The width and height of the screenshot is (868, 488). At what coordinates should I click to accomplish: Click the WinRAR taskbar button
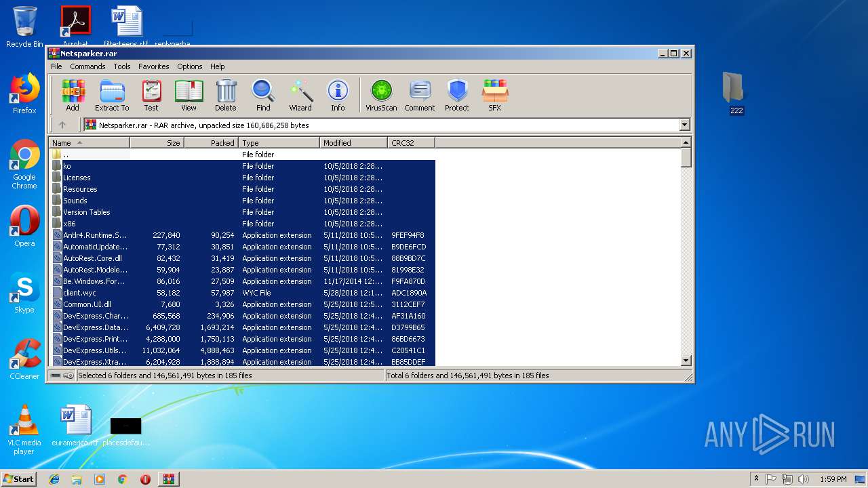coord(168,479)
